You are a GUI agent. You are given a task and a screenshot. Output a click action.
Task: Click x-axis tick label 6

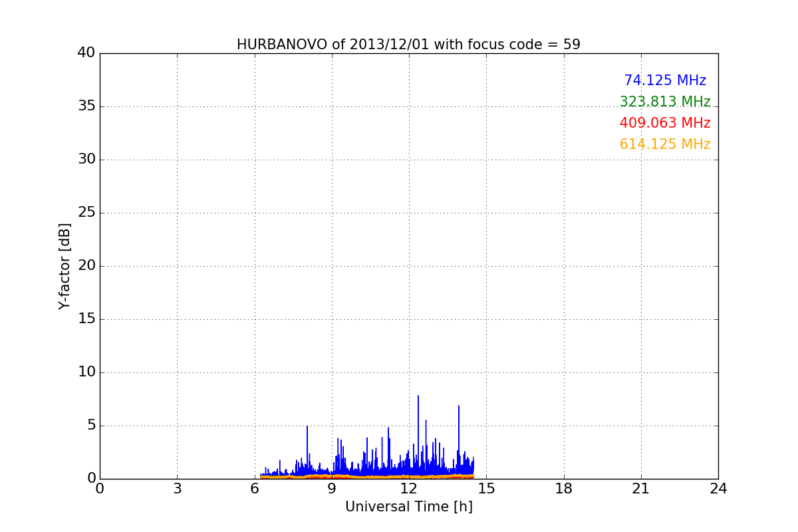(255, 489)
